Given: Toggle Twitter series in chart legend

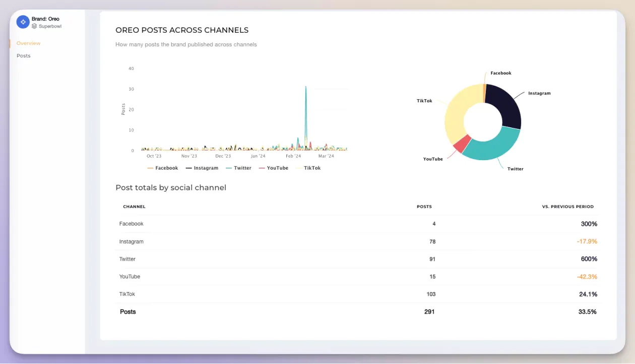Looking at the screenshot, I should [238, 168].
